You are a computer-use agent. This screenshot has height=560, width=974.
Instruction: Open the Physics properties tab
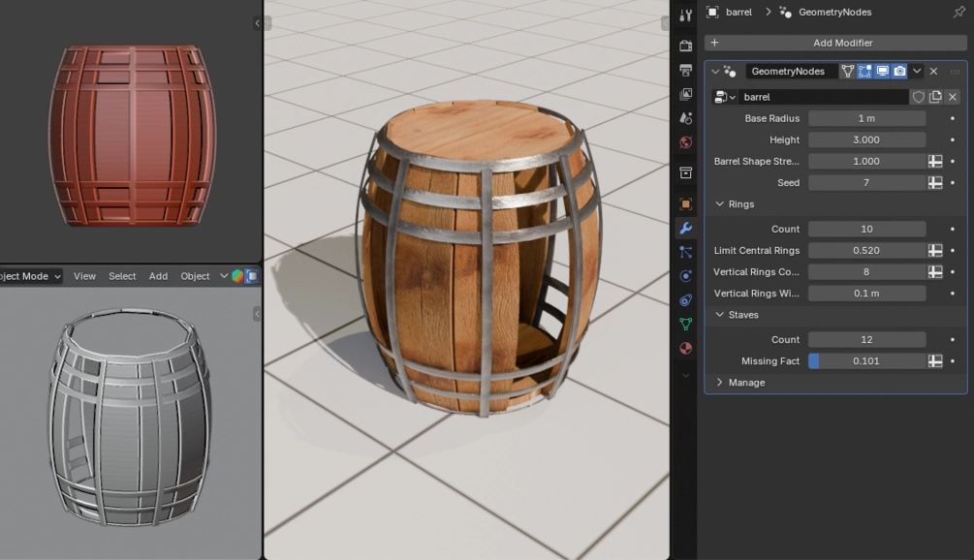[x=685, y=275]
